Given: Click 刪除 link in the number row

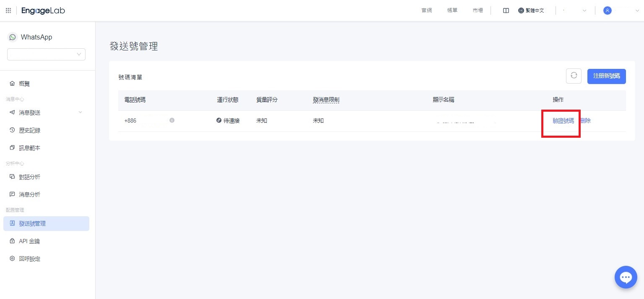Looking at the screenshot, I should click(x=586, y=121).
